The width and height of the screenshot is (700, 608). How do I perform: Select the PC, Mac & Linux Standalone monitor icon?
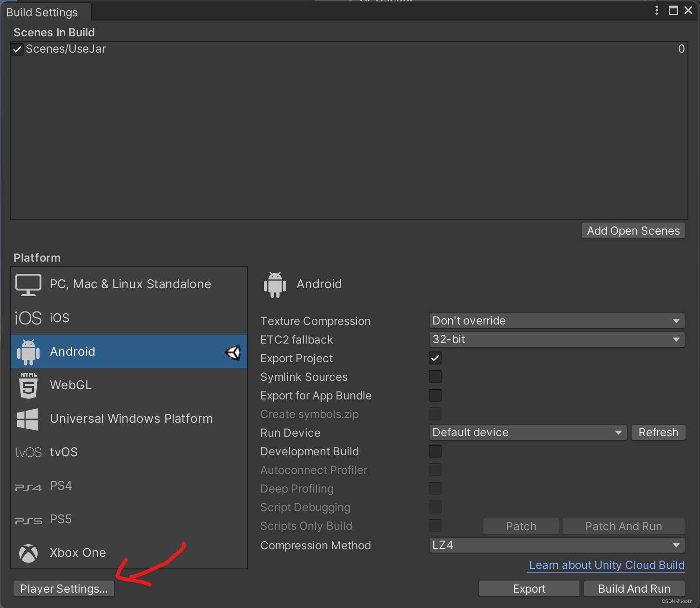click(x=28, y=284)
